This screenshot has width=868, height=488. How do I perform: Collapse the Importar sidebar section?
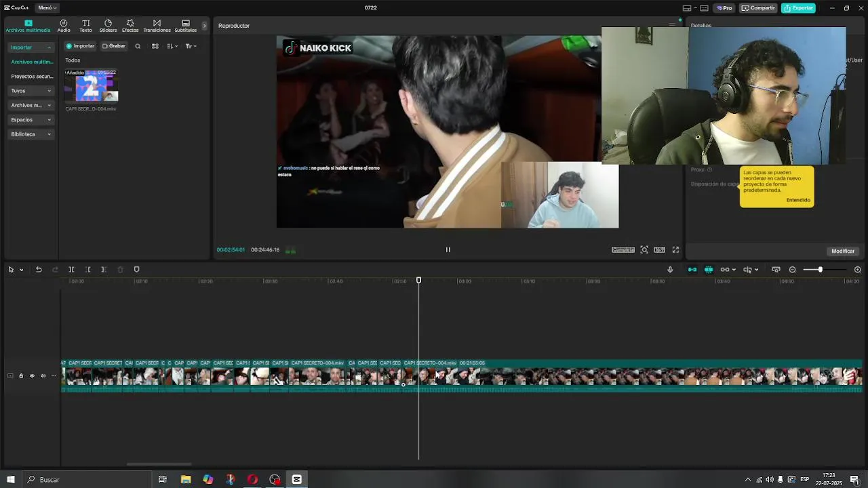click(x=31, y=47)
